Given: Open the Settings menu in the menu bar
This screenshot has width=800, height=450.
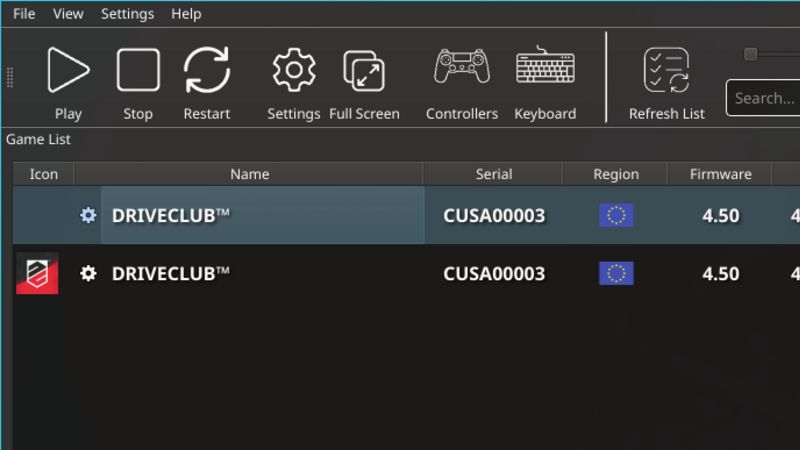Looking at the screenshot, I should pos(128,14).
